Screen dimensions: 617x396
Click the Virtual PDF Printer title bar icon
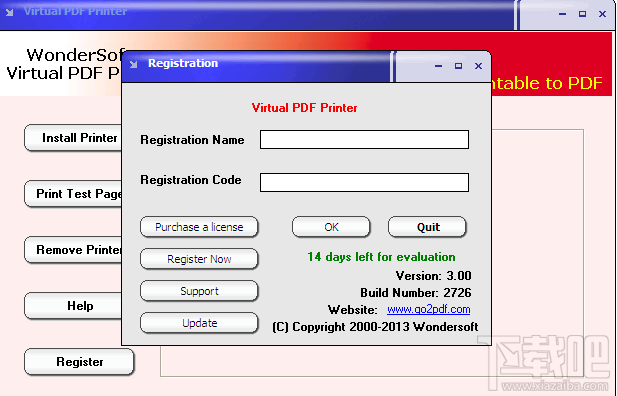[x=10, y=13]
